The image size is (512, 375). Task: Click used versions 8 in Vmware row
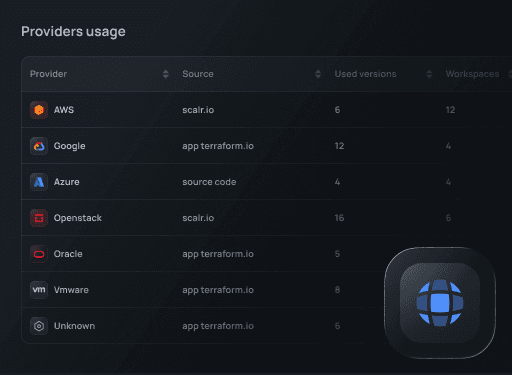tap(337, 290)
